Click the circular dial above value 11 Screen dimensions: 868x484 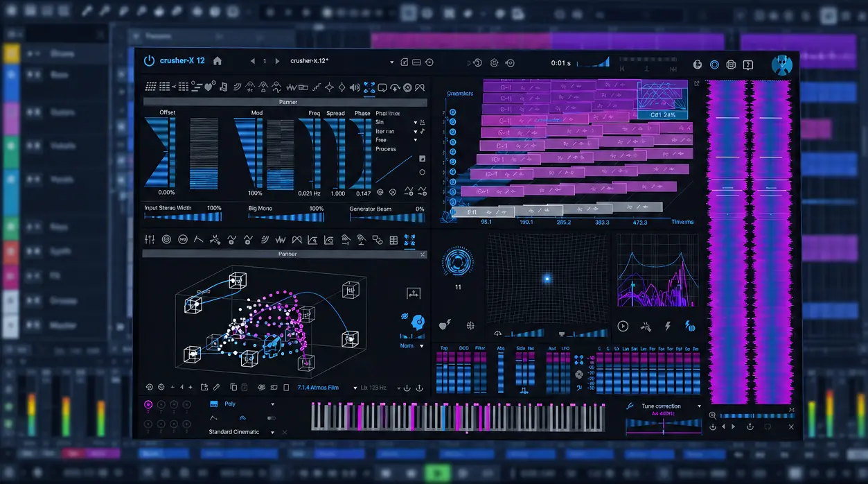(x=458, y=263)
